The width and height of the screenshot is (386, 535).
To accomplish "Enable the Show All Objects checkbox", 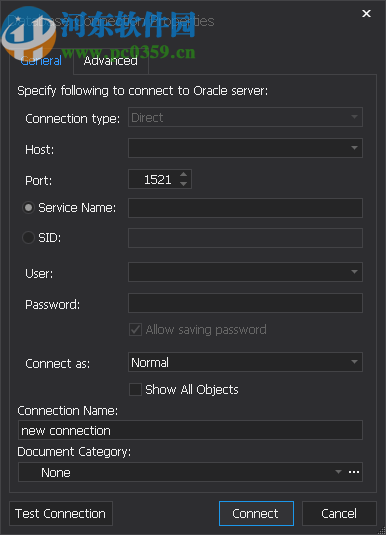I will coord(135,389).
